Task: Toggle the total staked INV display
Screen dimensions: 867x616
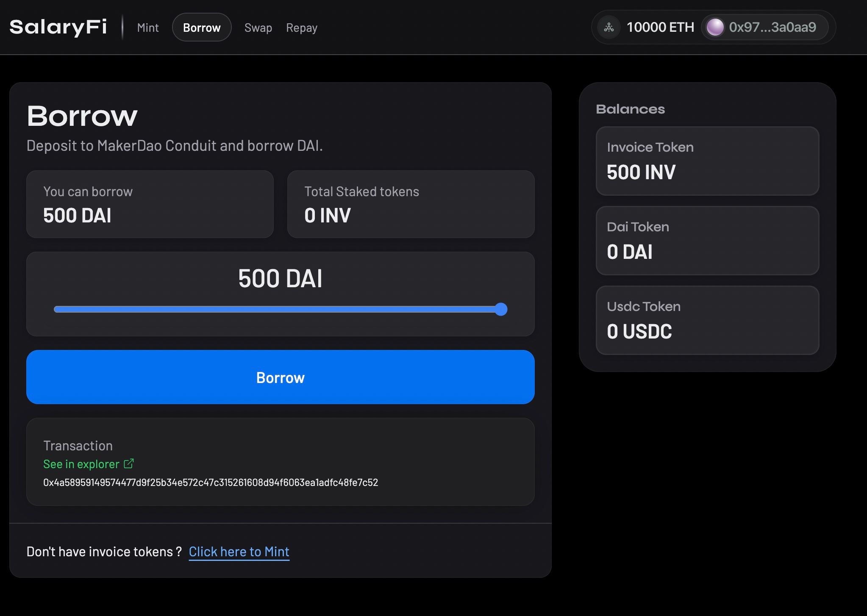Action: point(411,203)
